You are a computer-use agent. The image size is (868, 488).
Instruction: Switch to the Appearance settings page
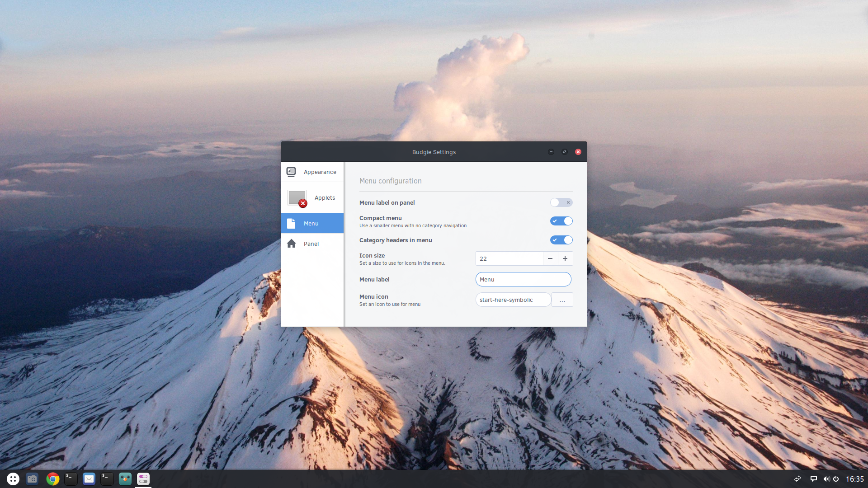point(312,172)
